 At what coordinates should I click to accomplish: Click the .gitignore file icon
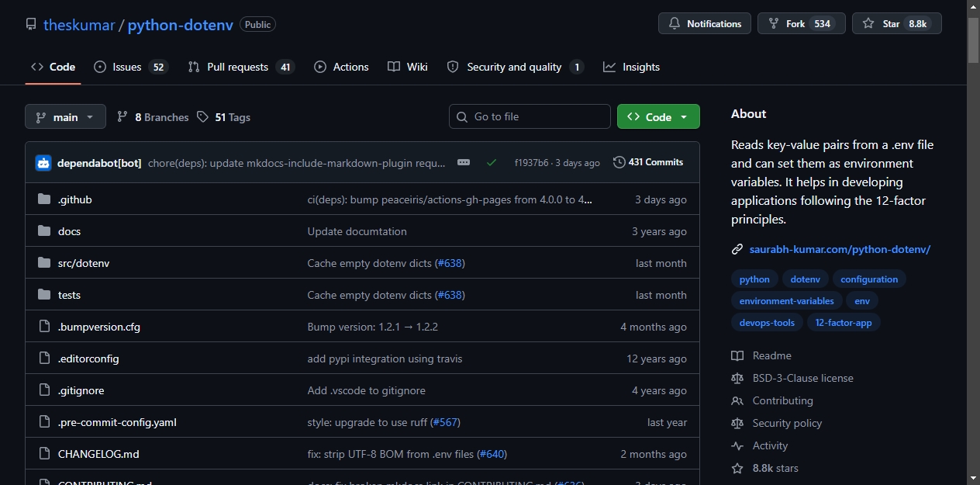tap(44, 390)
